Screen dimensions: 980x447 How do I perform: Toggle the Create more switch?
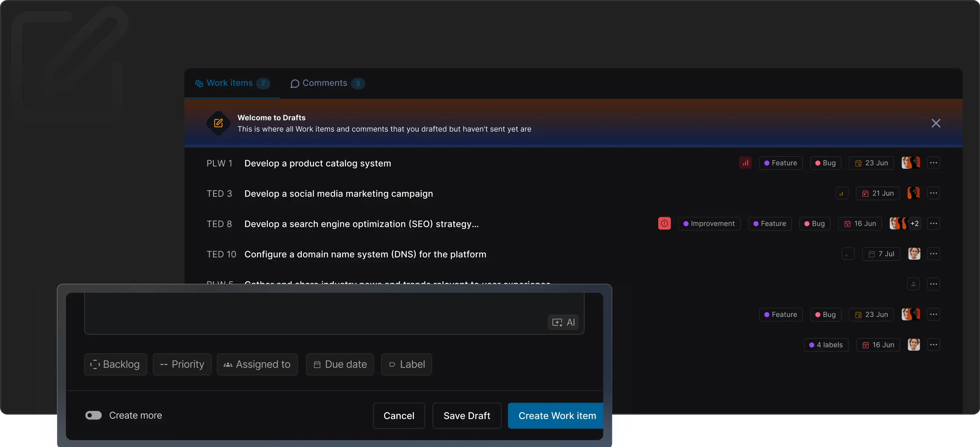(93, 415)
